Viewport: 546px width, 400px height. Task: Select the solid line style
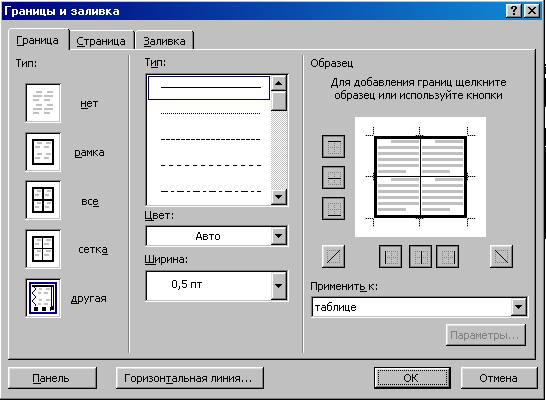pos(209,88)
